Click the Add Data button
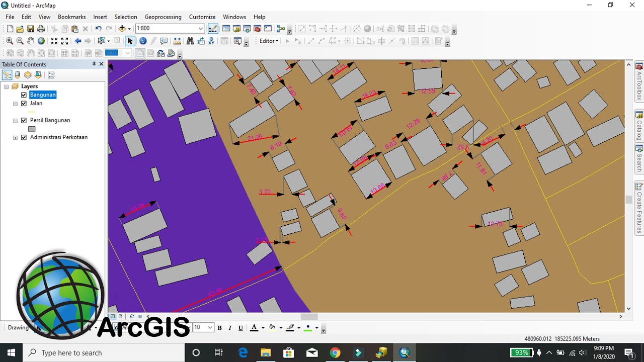The height and width of the screenshot is (362, 644). pyautogui.click(x=122, y=29)
